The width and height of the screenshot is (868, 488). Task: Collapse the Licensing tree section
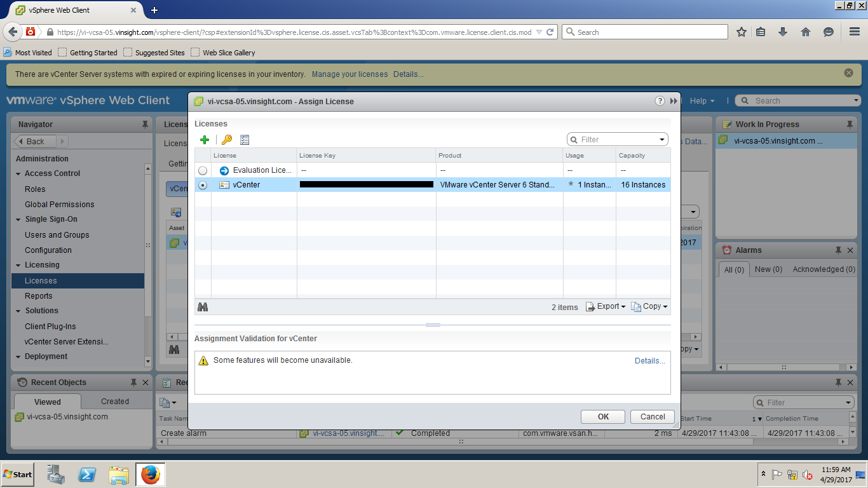tap(18, 265)
